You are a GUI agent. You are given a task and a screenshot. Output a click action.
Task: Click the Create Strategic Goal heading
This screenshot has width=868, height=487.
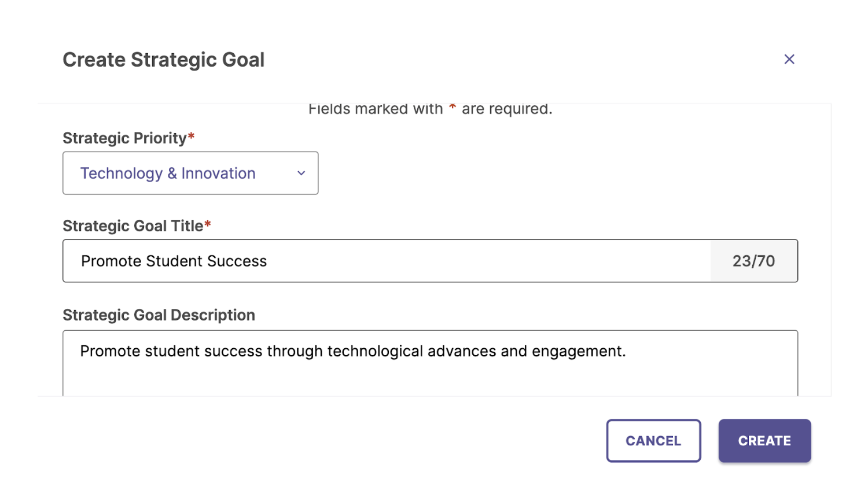tap(163, 60)
